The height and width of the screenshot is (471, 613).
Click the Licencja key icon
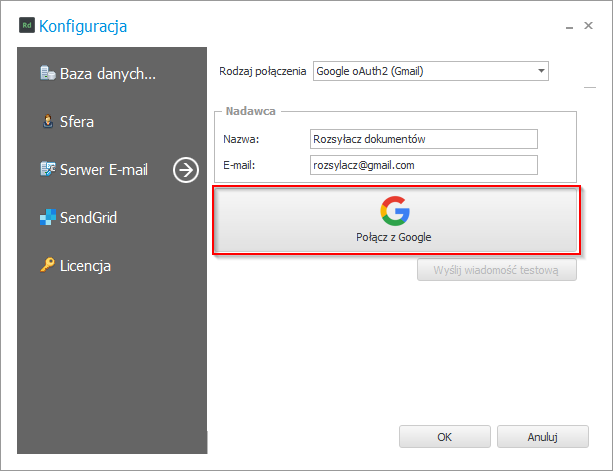(x=48, y=265)
